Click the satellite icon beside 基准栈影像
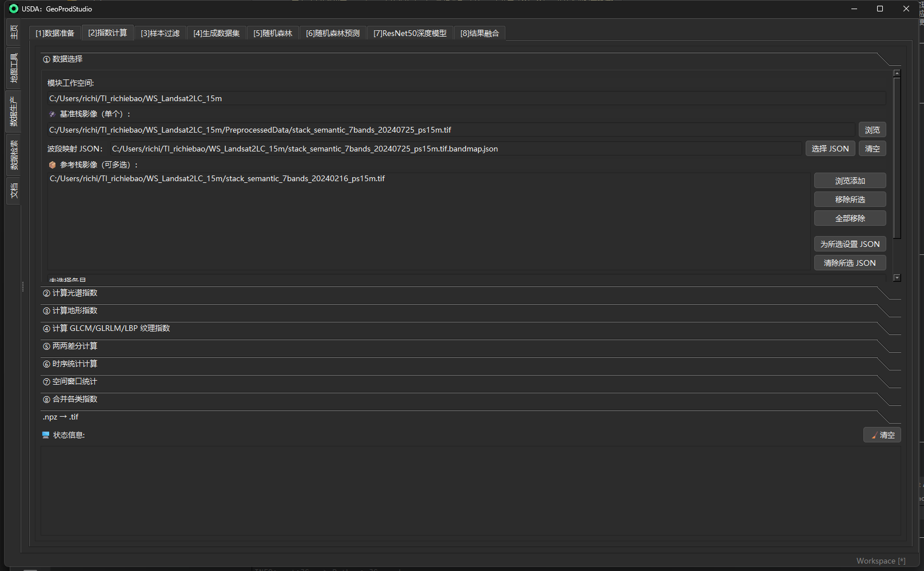The image size is (924, 571). (52, 114)
